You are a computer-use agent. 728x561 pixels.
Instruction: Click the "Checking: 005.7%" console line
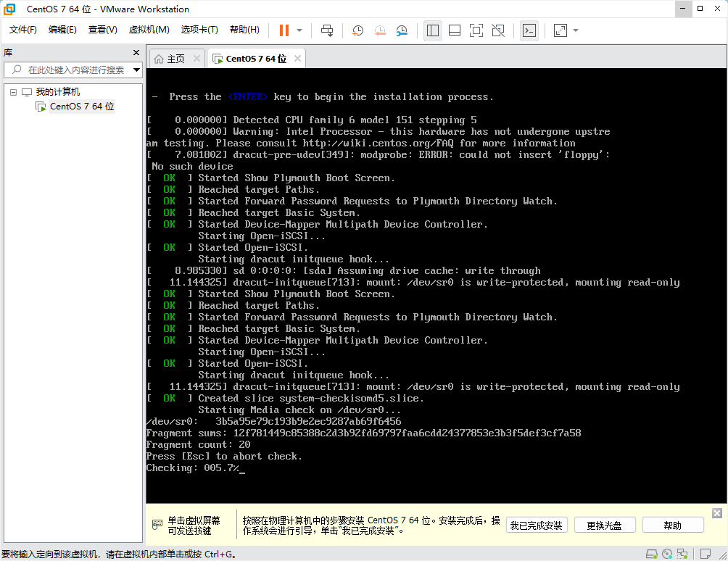pyautogui.click(x=195, y=467)
